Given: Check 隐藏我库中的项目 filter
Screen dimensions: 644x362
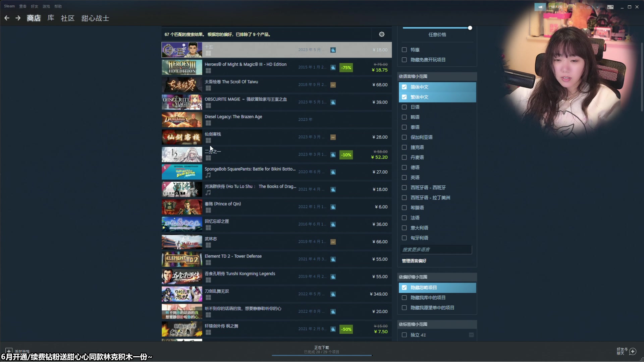Looking at the screenshot, I should (404, 298).
